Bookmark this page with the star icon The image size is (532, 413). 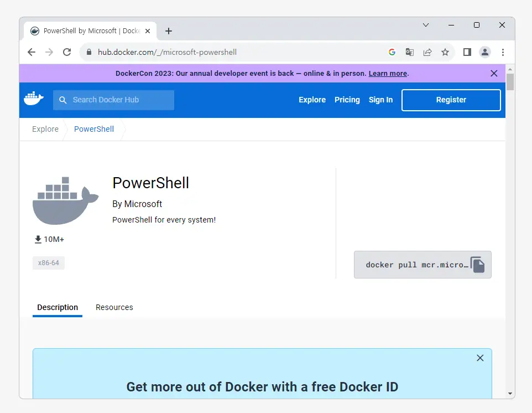446,51
